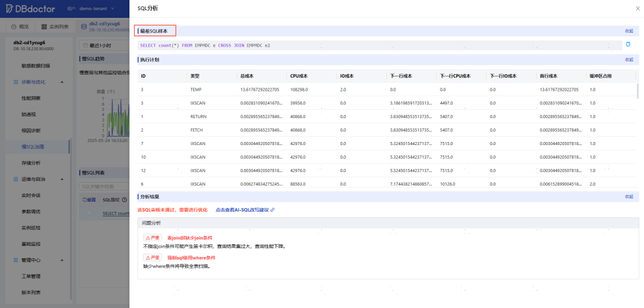Click the 问题分析 panel header
644x308 pixels.
tap(388, 223)
